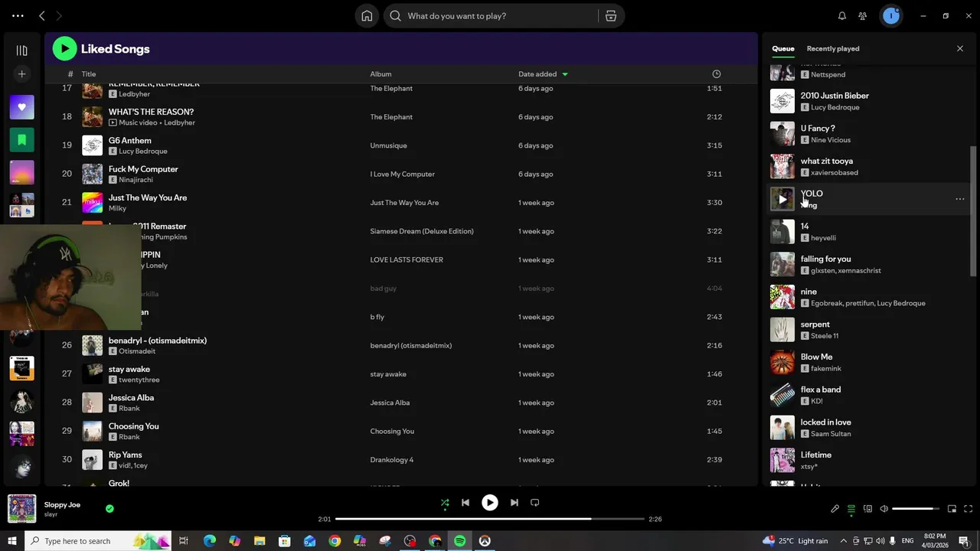Open Your Episodes green bookmark in sidebar
The image size is (980, 551).
21,140
